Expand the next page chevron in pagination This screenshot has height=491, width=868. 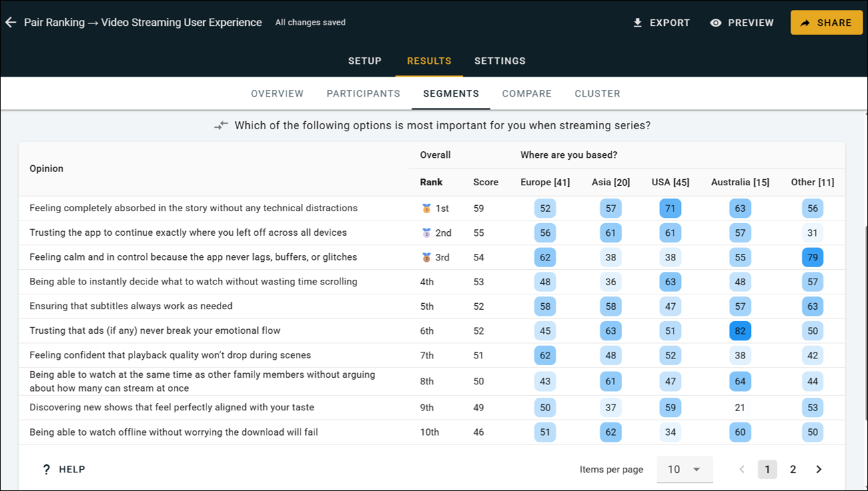pos(819,469)
